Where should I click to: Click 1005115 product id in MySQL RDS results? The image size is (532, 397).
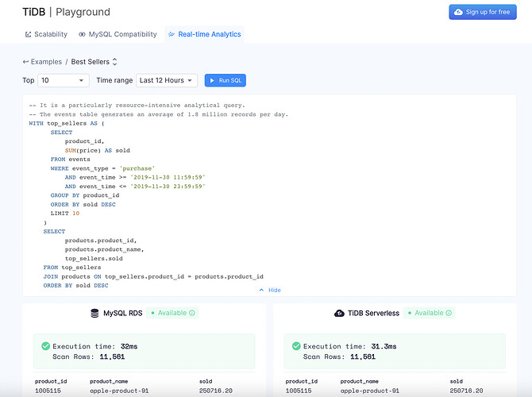pos(48,391)
